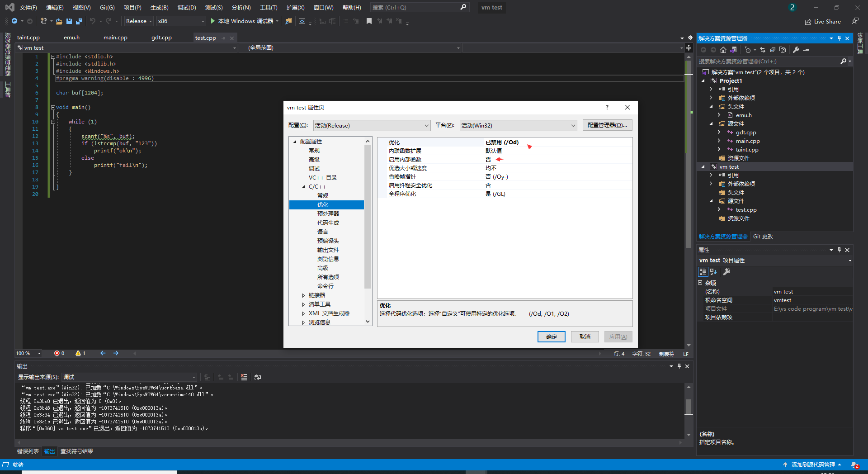This screenshot has width=868, height=474.
Task: Click Save All icon in toolbar
Action: [x=79, y=21]
